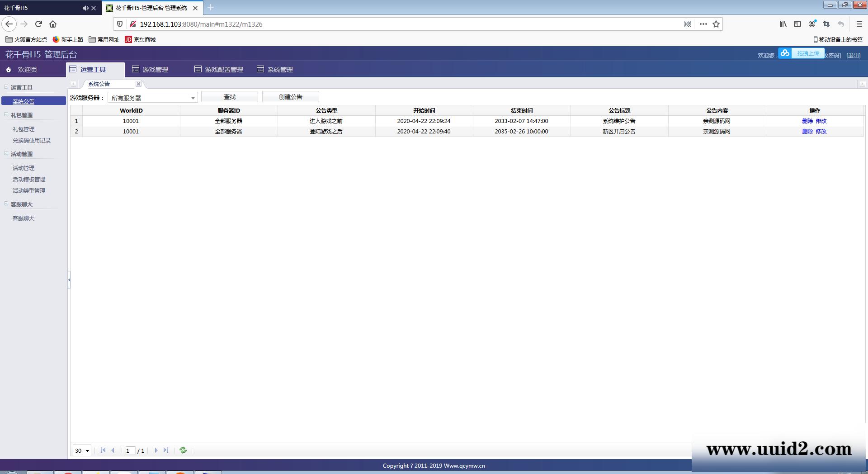Click the page number input field

click(129, 450)
